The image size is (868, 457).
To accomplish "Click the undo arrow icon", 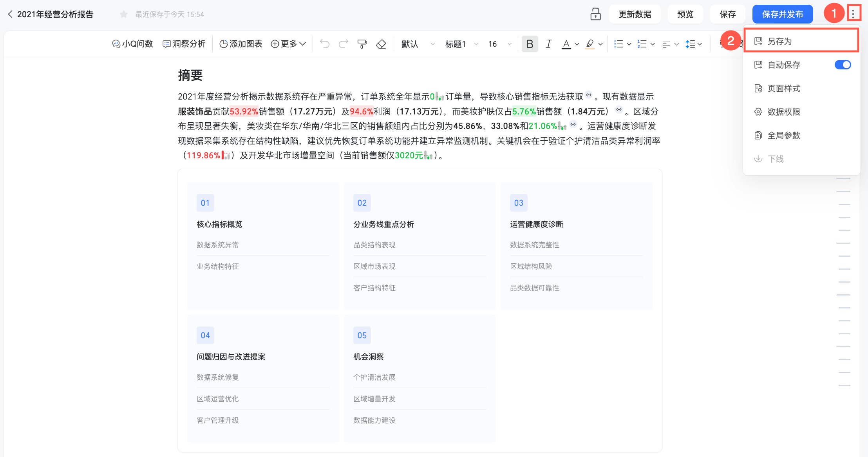I will (324, 44).
